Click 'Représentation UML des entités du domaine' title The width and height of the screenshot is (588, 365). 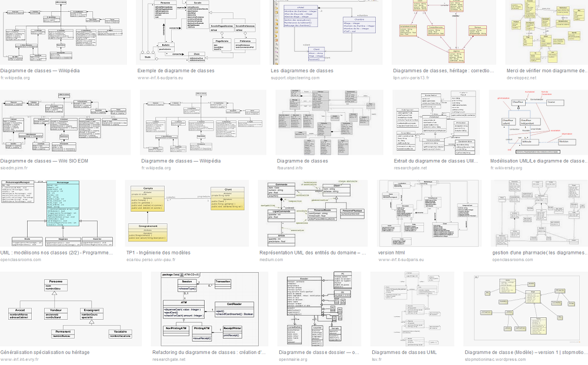coord(313,252)
